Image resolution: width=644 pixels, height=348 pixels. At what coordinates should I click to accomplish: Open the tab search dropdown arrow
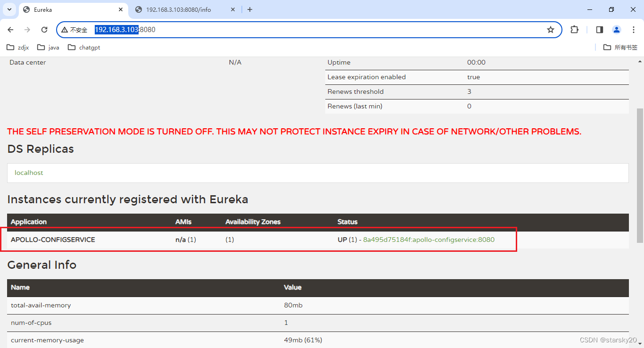coord(9,9)
